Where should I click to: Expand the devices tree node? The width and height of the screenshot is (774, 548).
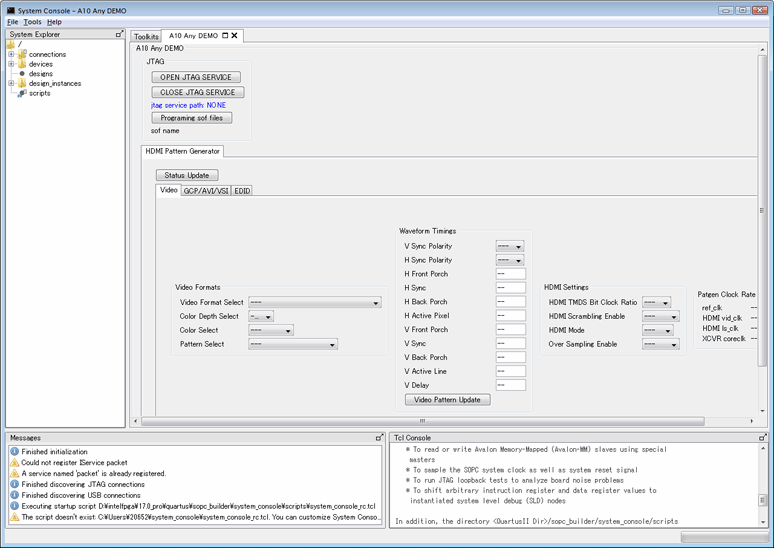click(11, 64)
